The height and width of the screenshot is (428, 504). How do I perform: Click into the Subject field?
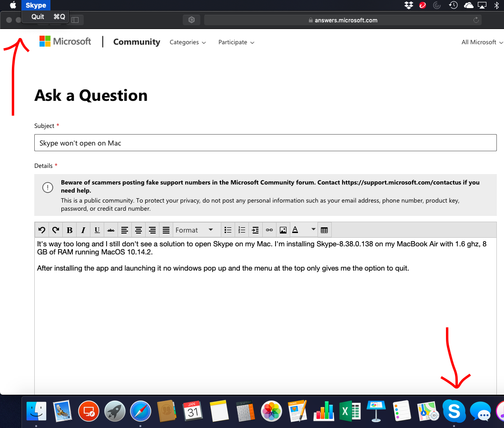266,143
